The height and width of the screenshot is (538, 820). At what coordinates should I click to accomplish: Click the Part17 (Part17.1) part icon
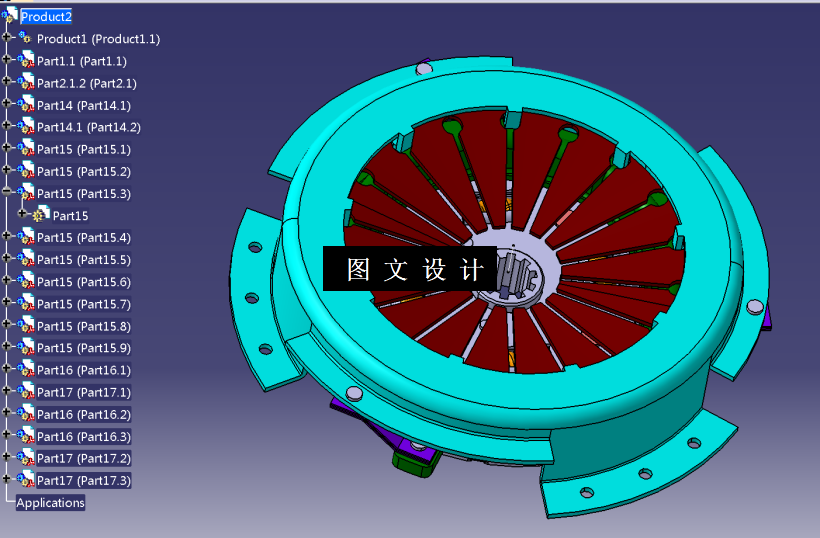[x=26, y=391]
